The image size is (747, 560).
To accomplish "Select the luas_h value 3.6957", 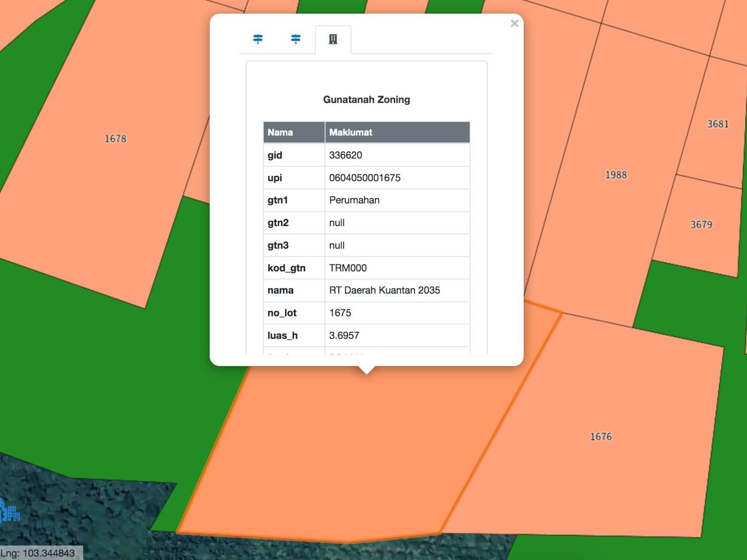I will coord(344,336).
